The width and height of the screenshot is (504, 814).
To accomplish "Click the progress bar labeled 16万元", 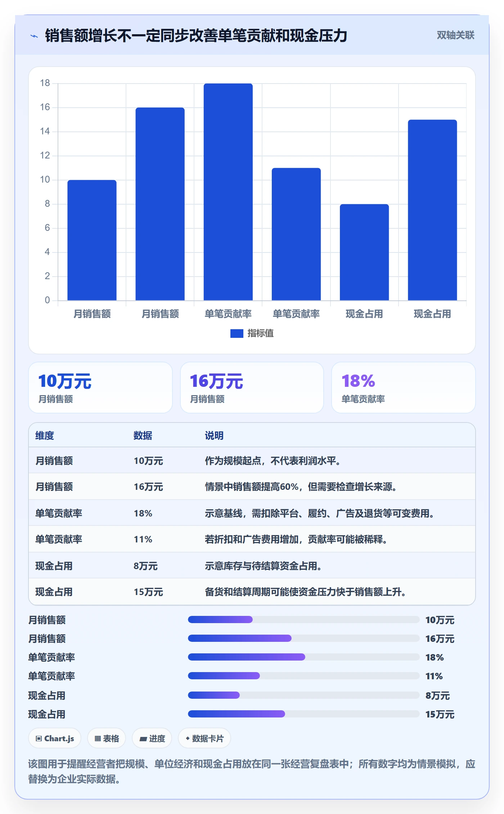I will (x=304, y=638).
